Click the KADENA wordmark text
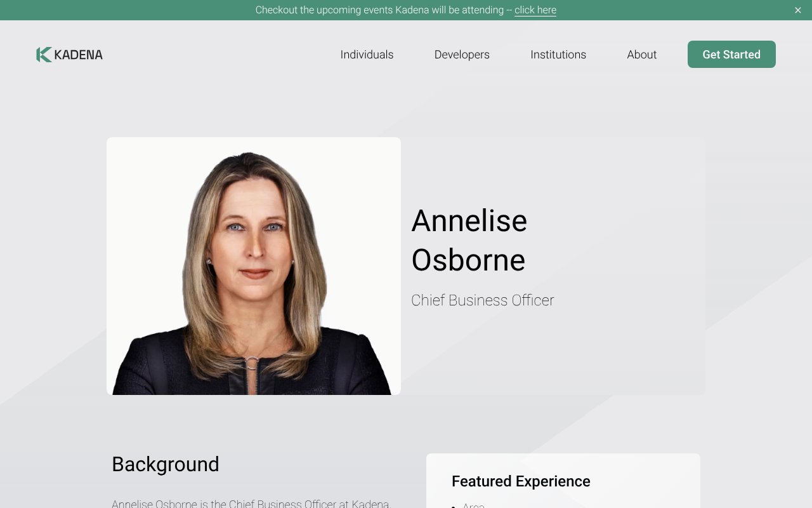 point(79,55)
